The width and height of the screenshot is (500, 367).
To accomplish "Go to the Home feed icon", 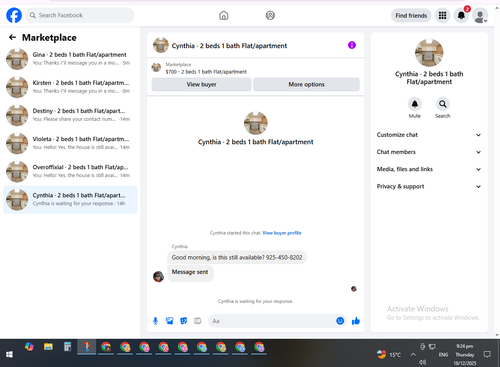I will (224, 15).
